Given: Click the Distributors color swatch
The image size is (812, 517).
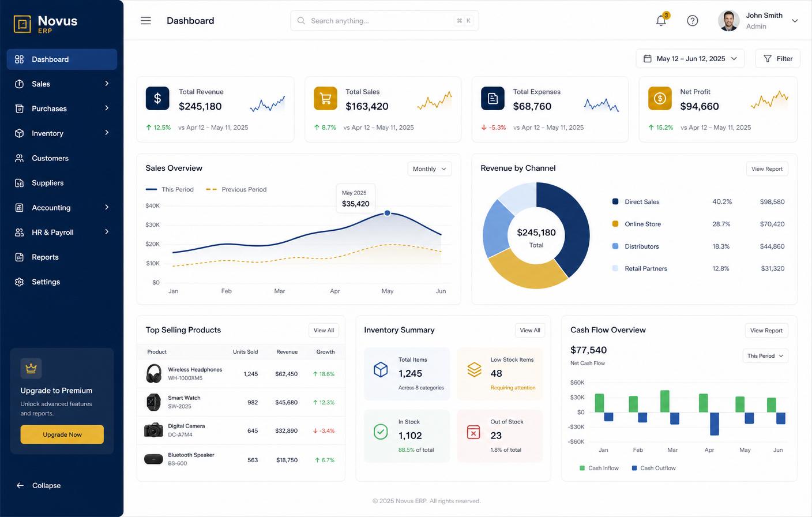Looking at the screenshot, I should pos(615,246).
